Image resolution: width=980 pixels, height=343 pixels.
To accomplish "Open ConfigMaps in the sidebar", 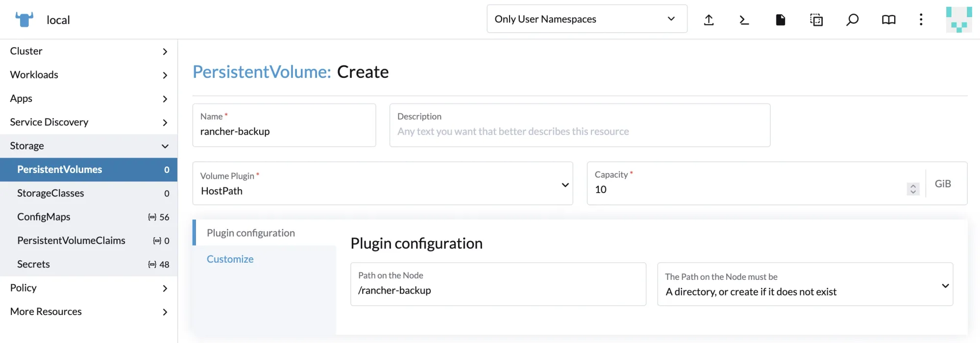I will (x=89, y=217).
